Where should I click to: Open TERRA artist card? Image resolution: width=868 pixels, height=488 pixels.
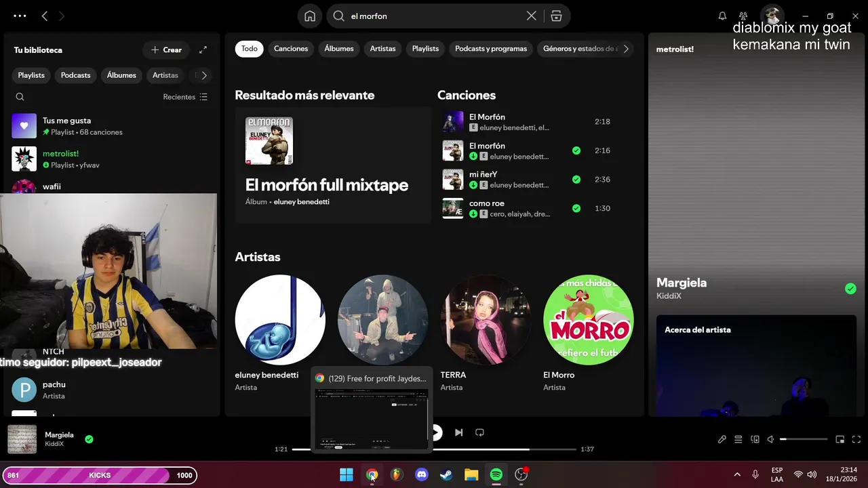point(486,332)
